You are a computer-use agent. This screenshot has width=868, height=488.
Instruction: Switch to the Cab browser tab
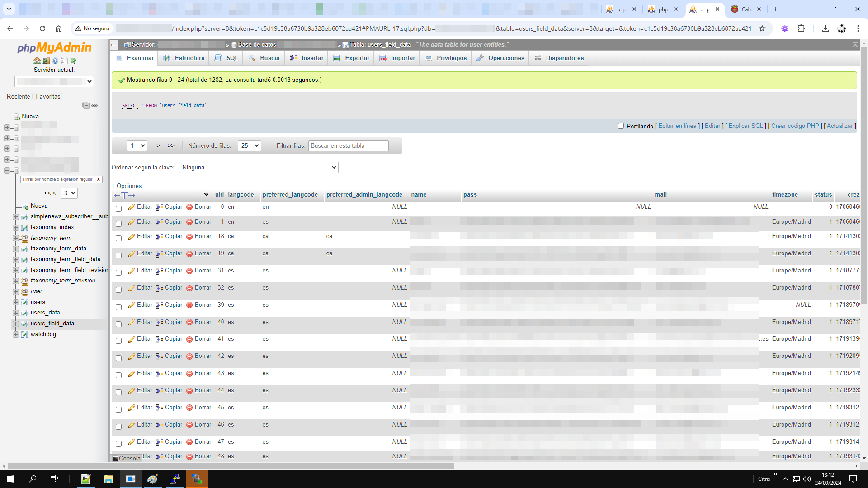click(x=746, y=9)
